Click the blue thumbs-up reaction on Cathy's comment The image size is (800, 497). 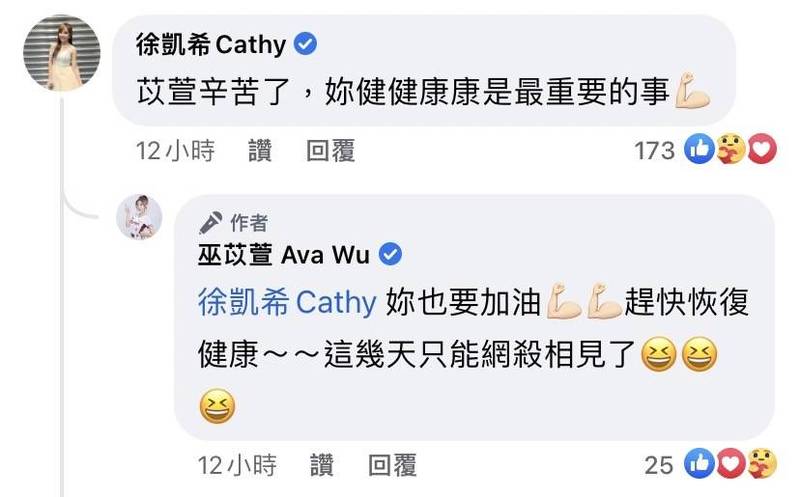click(x=699, y=149)
